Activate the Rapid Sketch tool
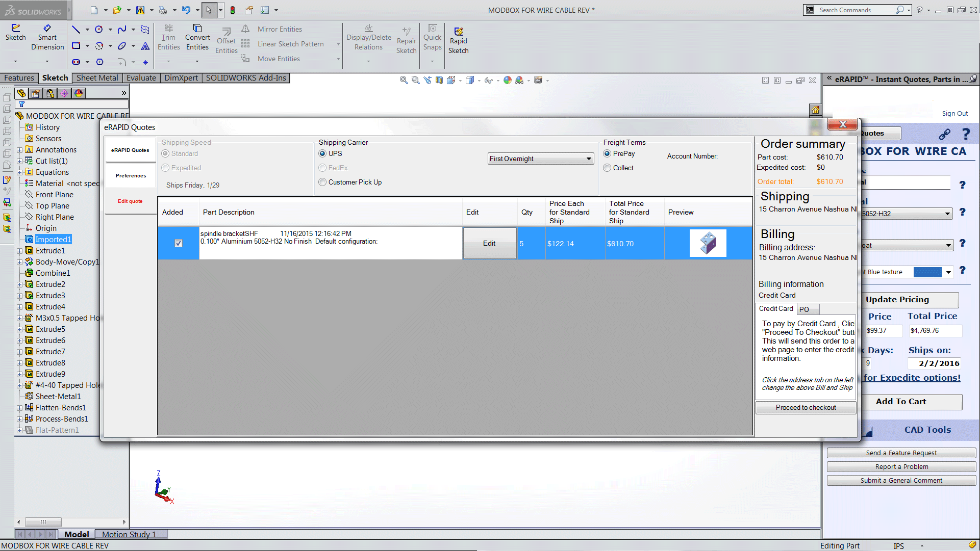The image size is (980, 551). point(458,41)
